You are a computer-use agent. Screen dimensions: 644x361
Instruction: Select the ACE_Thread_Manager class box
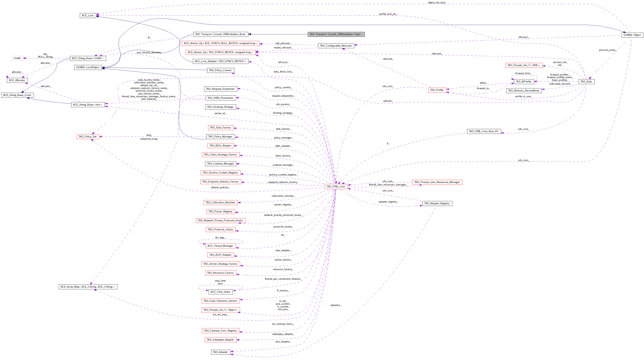coord(221,246)
